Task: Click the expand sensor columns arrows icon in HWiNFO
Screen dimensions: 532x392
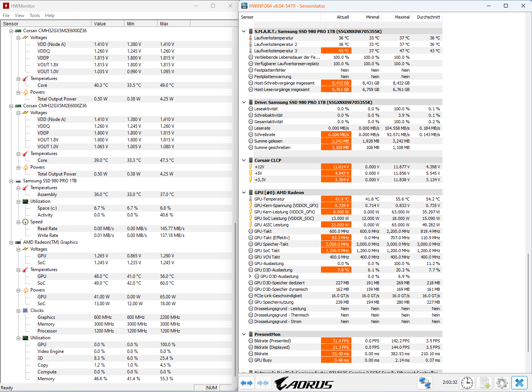Action: 247,383
